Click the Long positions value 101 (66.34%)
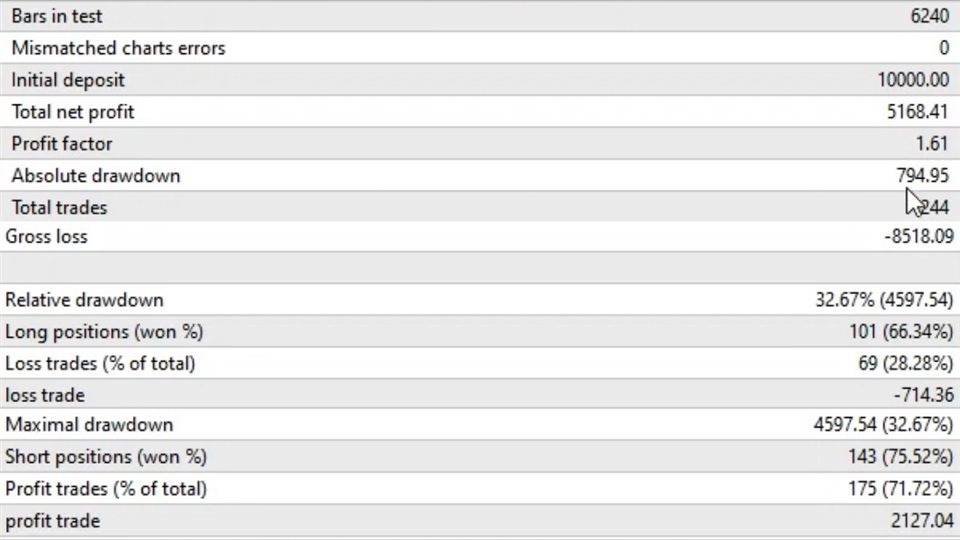960x540 pixels. pos(901,332)
